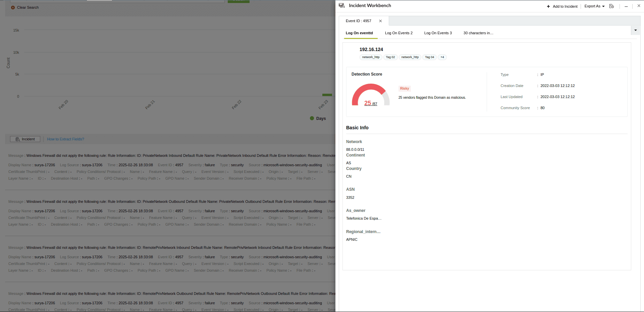Click the vendors flagged malicious description text
Image resolution: width=644 pixels, height=312 pixels.
432,97
